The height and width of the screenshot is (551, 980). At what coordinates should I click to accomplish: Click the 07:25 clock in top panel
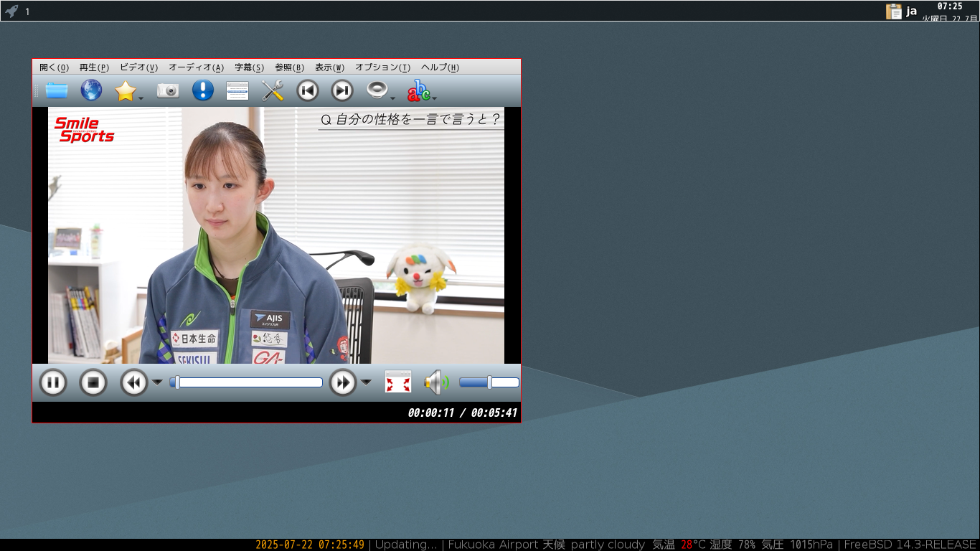[x=950, y=6]
